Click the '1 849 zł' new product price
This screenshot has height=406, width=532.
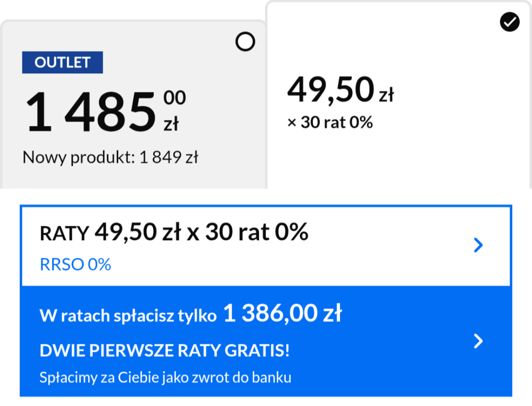point(169,157)
